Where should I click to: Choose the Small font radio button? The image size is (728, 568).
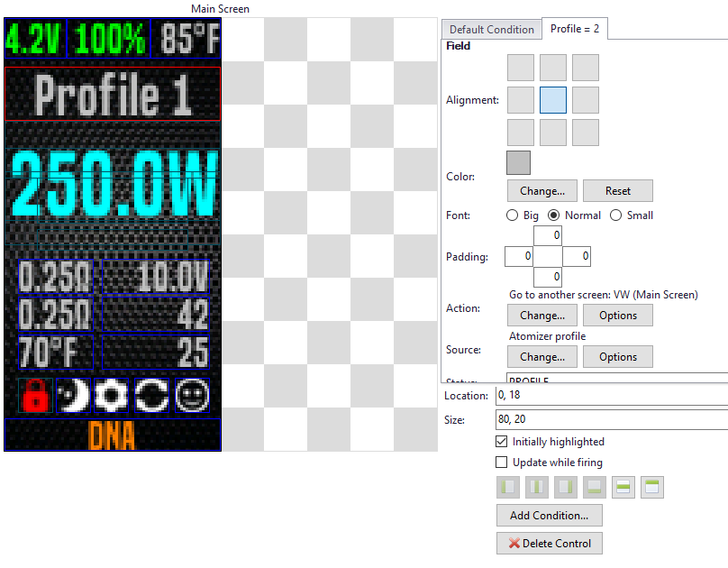[616, 215]
